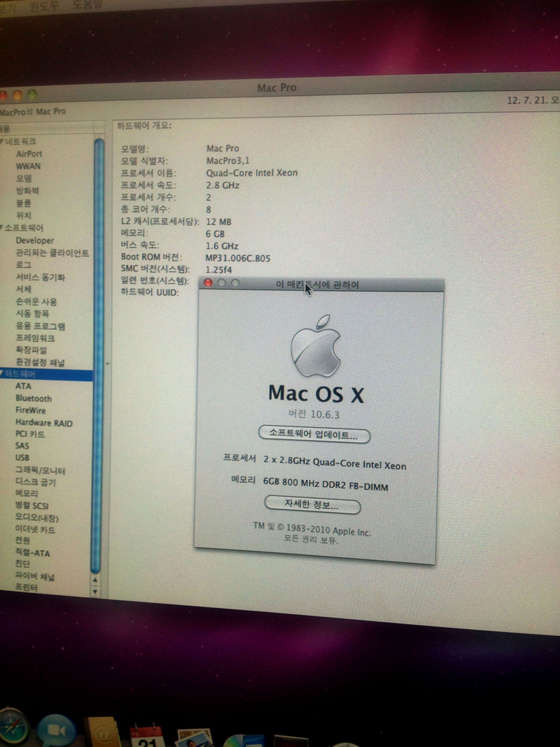This screenshot has height=747, width=560.
Task: Open the 도움말 menu
Action: click(87, 5)
